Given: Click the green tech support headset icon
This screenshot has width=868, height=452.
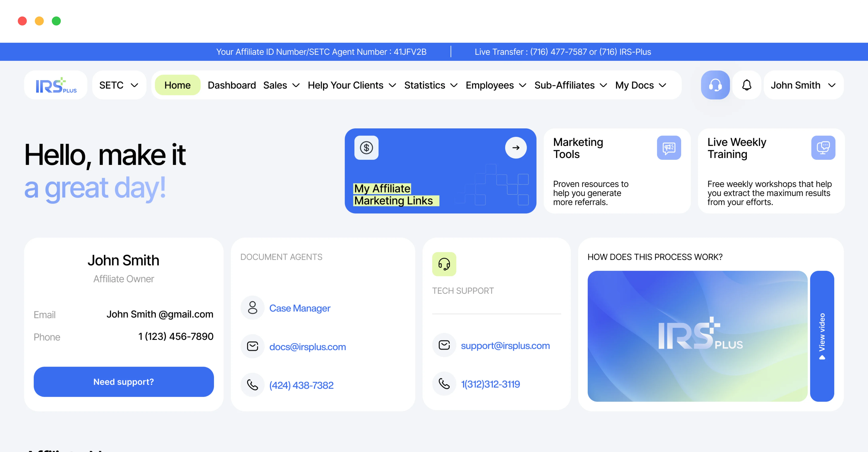Looking at the screenshot, I should click(444, 264).
